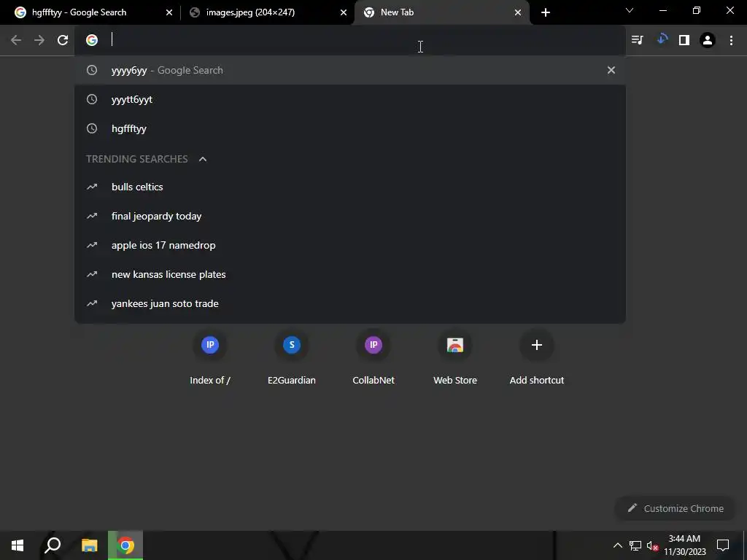Open the Windows Start menu
This screenshot has width=747, height=560.
(18, 545)
